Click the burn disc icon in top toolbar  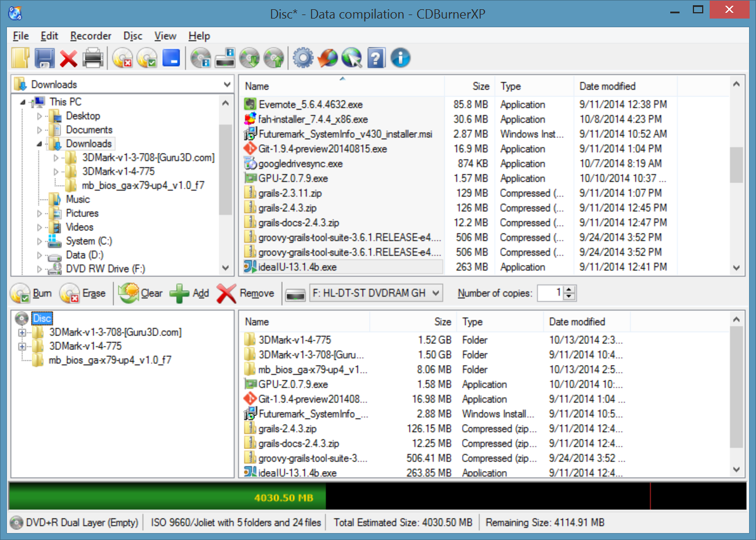pyautogui.click(x=147, y=58)
